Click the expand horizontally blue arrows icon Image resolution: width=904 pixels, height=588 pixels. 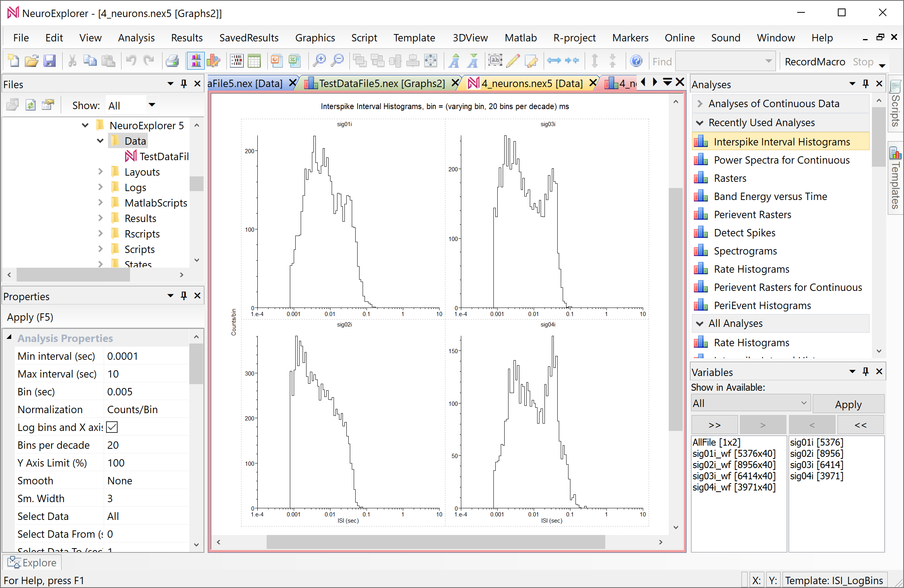pos(554,61)
